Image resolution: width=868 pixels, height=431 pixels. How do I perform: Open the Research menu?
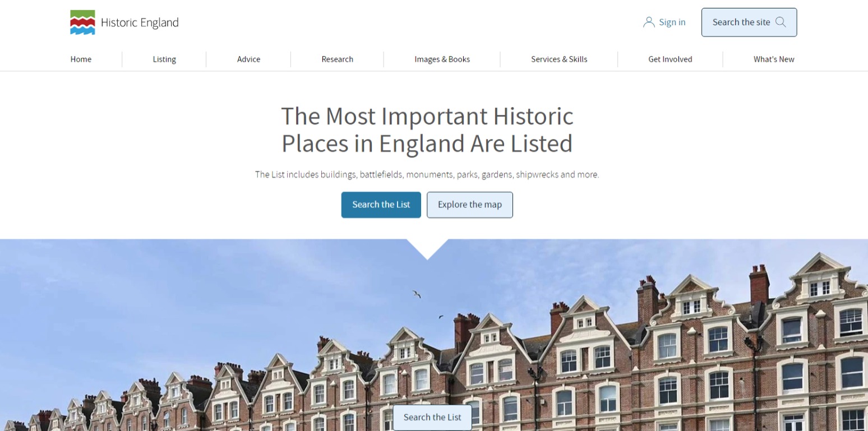(337, 59)
